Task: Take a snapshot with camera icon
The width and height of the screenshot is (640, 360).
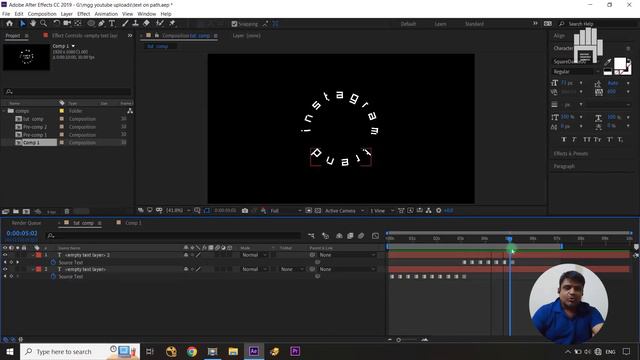Action: click(x=245, y=211)
